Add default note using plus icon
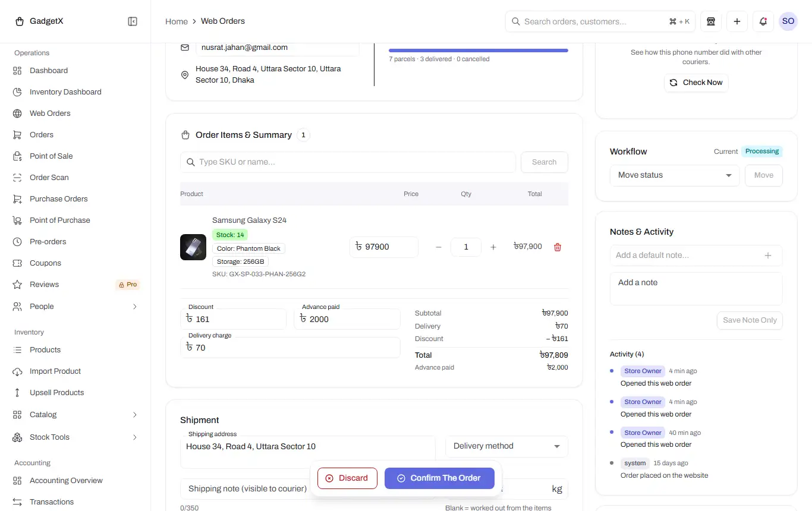This screenshot has width=812, height=511. coord(768,255)
